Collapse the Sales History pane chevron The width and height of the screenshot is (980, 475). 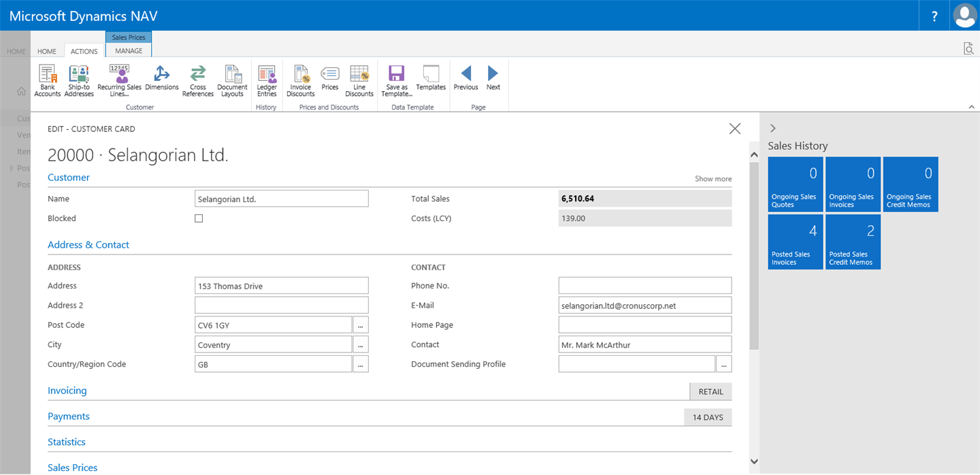pos(772,128)
